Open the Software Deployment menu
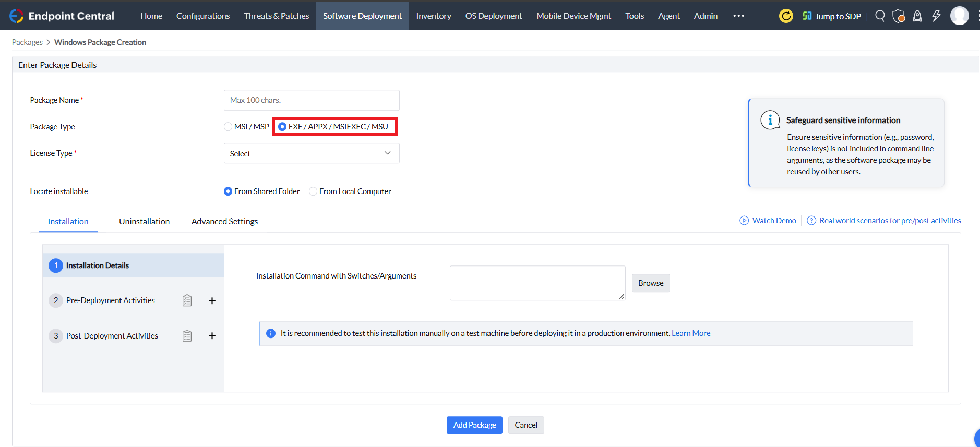 [x=363, y=16]
